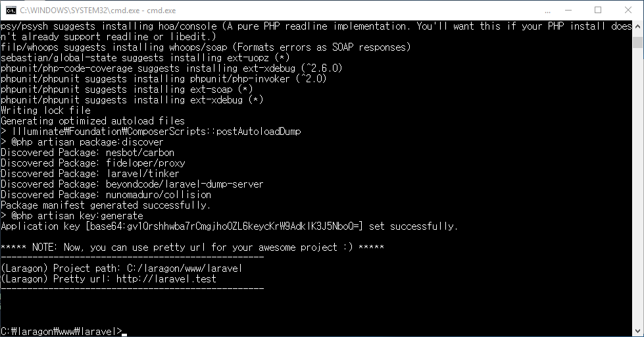Screen dimensions: 644x337
Task: Click the base64 application key string
Action: [226, 226]
